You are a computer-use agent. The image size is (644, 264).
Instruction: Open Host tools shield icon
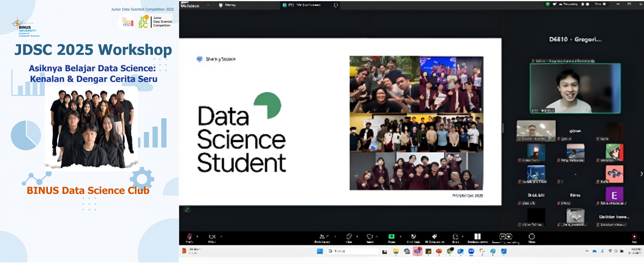click(413, 237)
